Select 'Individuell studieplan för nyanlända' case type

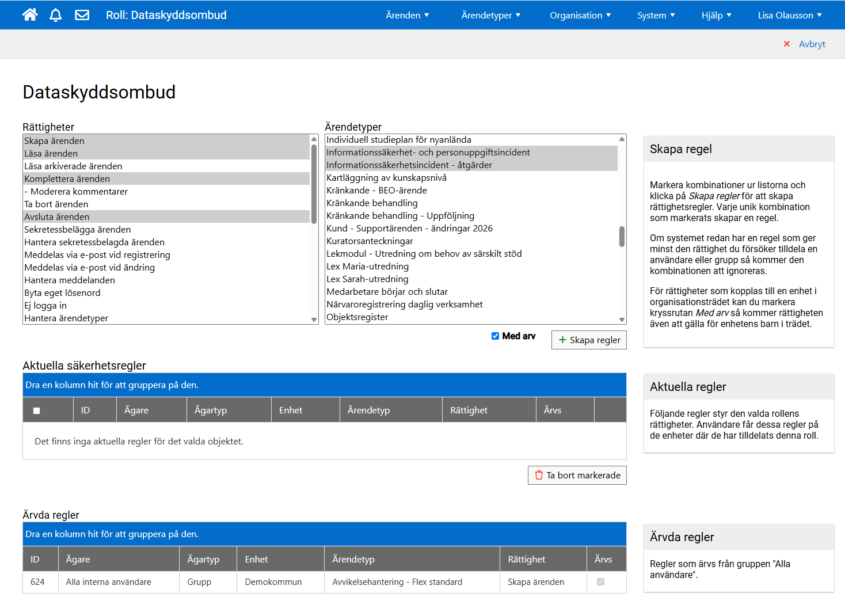[471, 139]
